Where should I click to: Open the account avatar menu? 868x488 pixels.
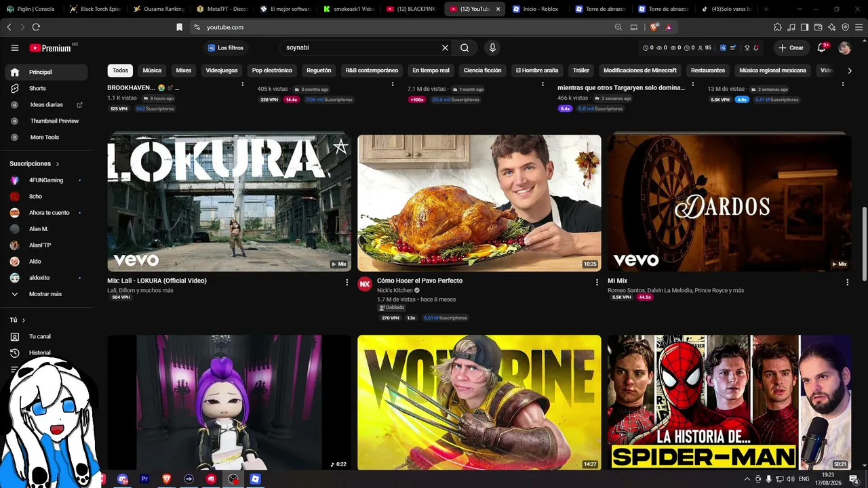coord(844,47)
